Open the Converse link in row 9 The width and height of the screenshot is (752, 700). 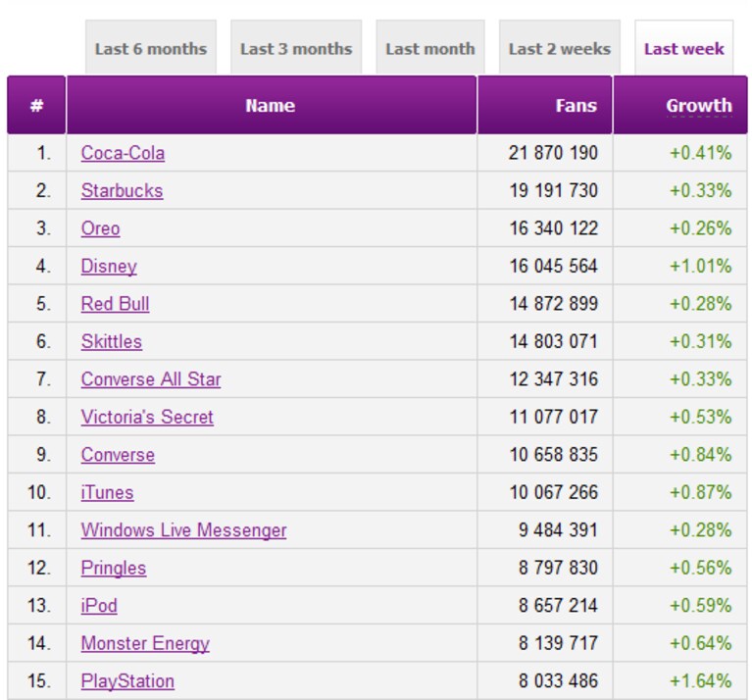(x=118, y=455)
